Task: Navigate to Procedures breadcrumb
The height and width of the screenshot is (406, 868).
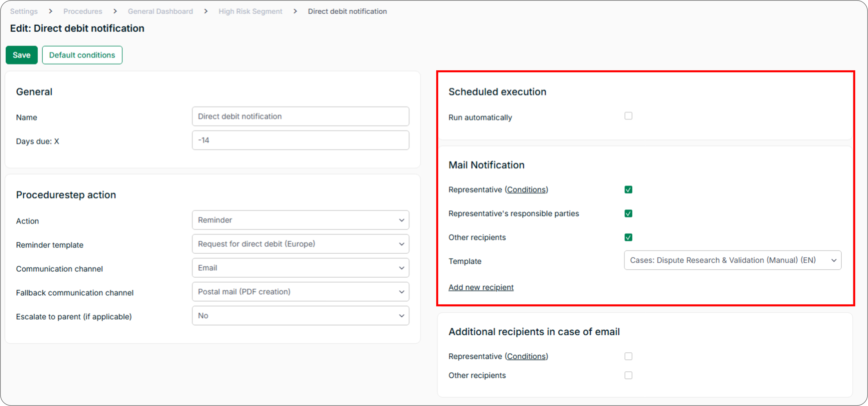Action: point(83,11)
